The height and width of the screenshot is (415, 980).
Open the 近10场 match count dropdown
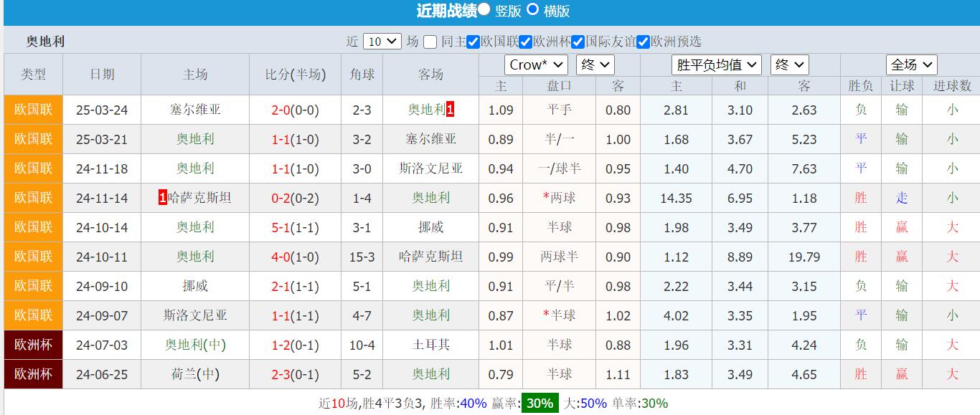380,42
